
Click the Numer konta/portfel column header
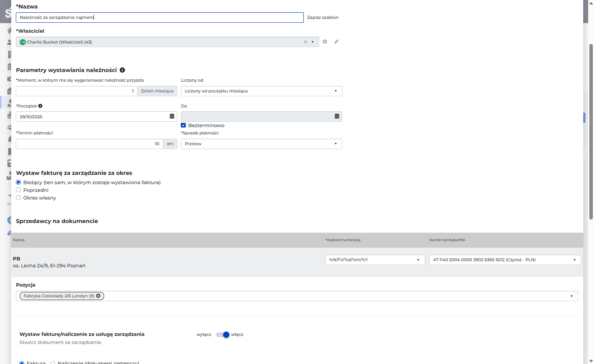tap(447, 240)
